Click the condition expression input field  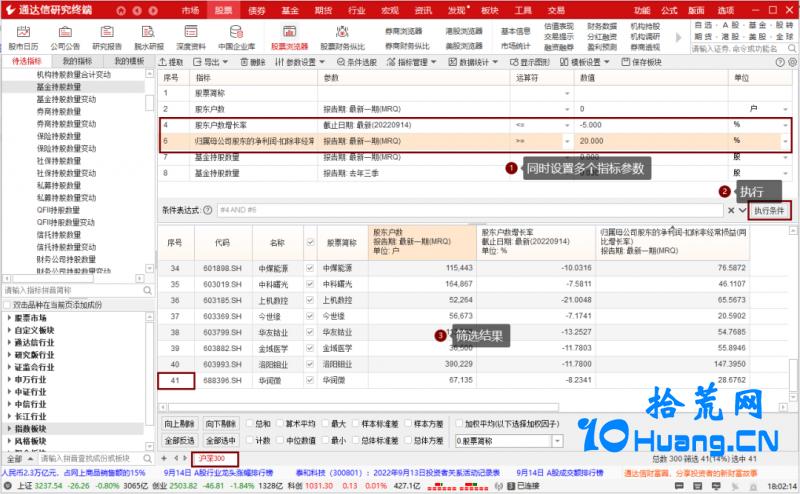pyautogui.click(x=470, y=210)
